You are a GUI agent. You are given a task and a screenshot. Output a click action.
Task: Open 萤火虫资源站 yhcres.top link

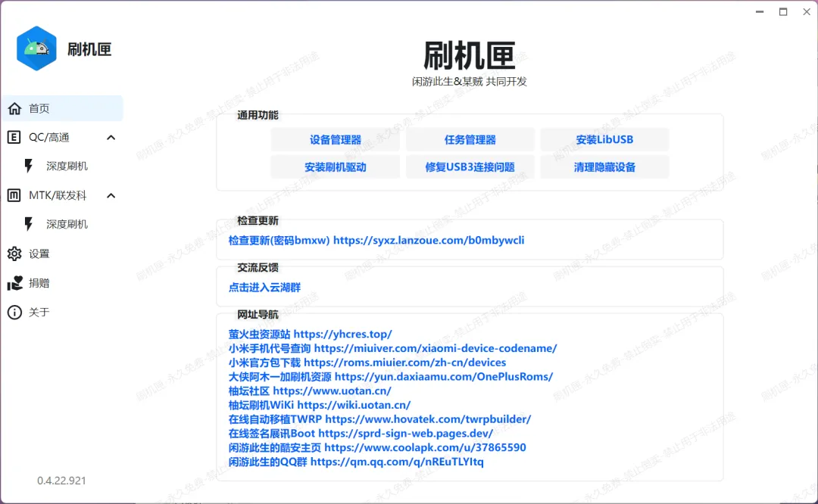310,334
